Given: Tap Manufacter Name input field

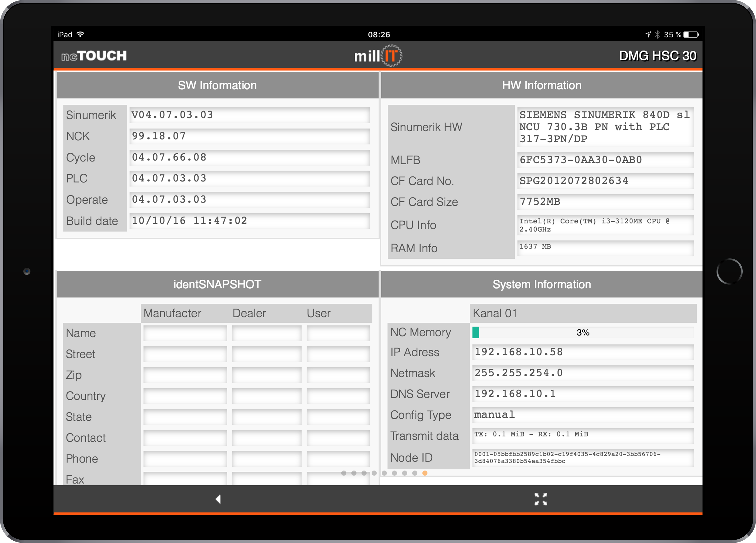Looking at the screenshot, I should [185, 333].
